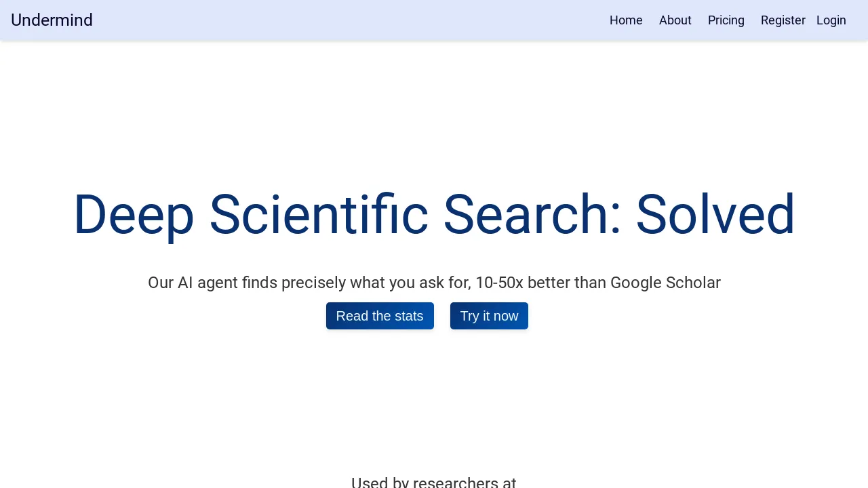The width and height of the screenshot is (868, 488).
Task: Open the Home navigation item
Action: point(626,20)
